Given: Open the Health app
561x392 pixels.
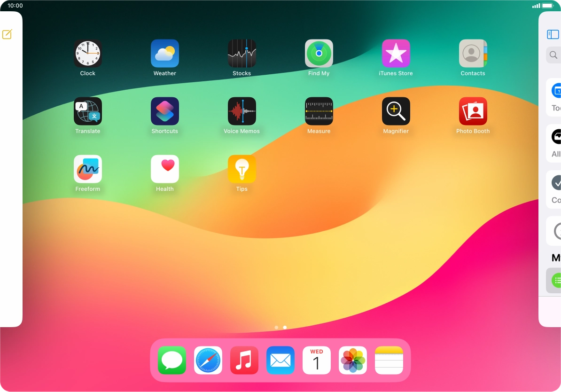Looking at the screenshot, I should tap(165, 169).
